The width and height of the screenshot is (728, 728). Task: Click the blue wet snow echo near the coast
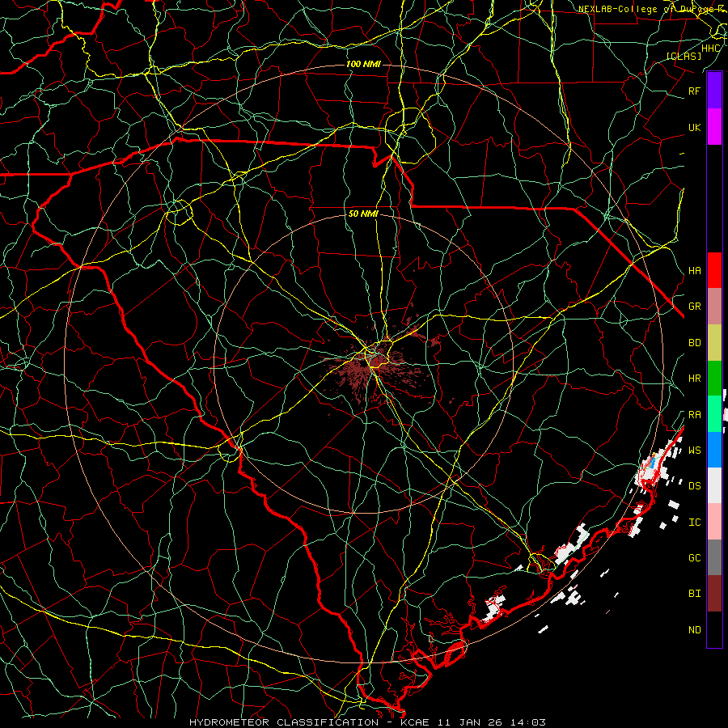click(x=654, y=462)
